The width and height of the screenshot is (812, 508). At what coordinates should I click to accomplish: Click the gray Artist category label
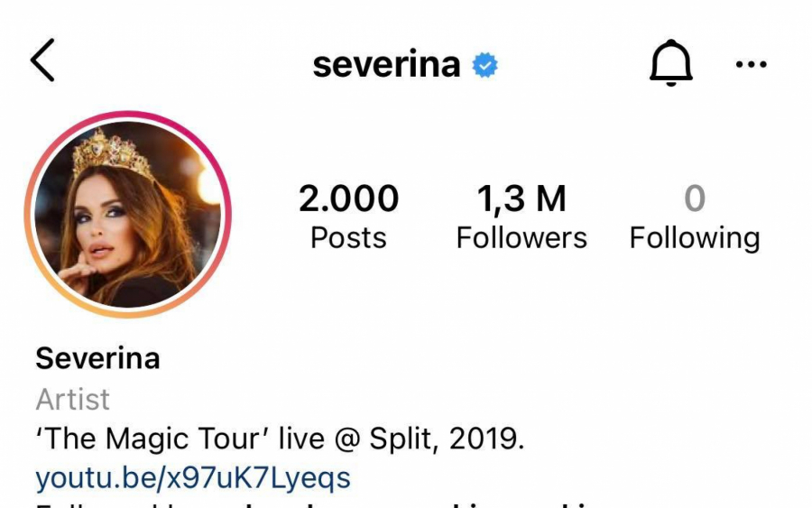[x=72, y=399]
